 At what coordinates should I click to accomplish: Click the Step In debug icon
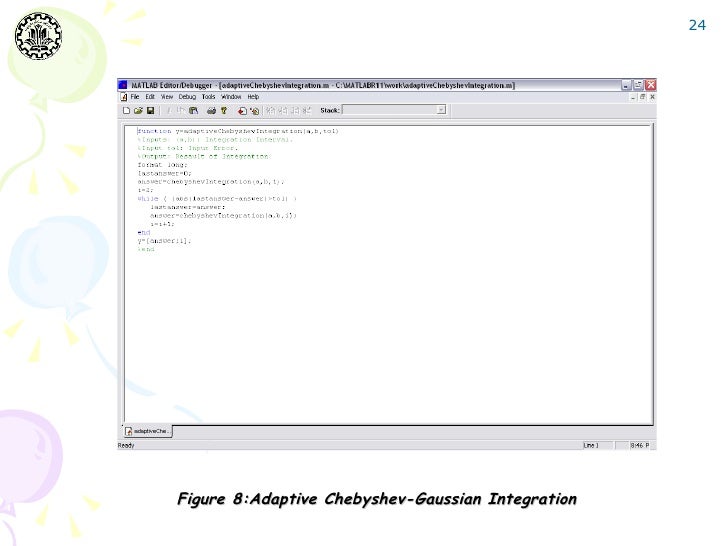click(x=282, y=110)
